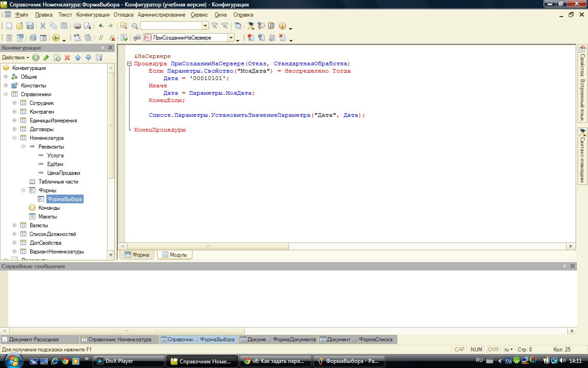Move the item up with the blue arrow
The height and width of the screenshot is (368, 588).
pyautogui.click(x=78, y=57)
